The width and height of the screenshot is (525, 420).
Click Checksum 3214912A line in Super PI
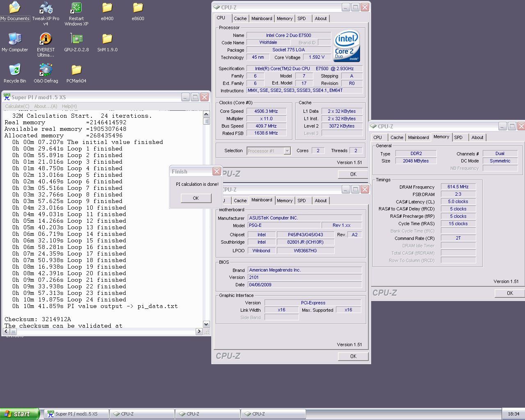click(38, 319)
